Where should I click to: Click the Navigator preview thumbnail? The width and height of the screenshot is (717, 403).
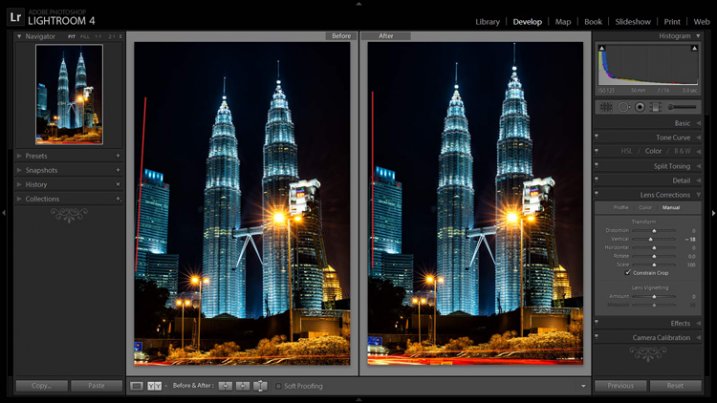pyautogui.click(x=69, y=94)
